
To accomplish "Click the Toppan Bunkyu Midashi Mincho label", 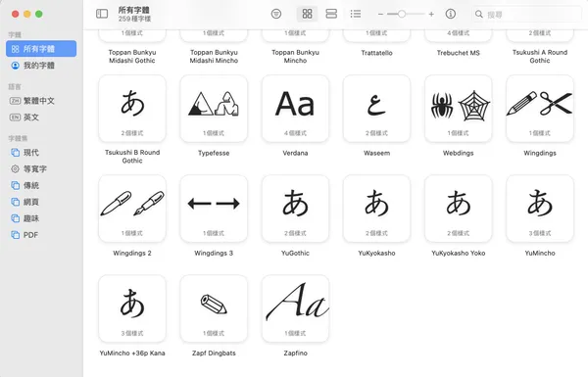I will [214, 56].
